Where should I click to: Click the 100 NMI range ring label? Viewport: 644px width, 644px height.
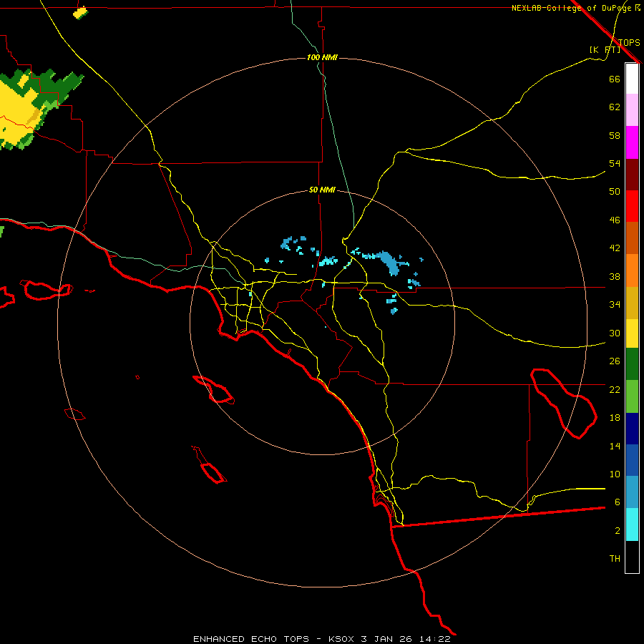[322, 57]
